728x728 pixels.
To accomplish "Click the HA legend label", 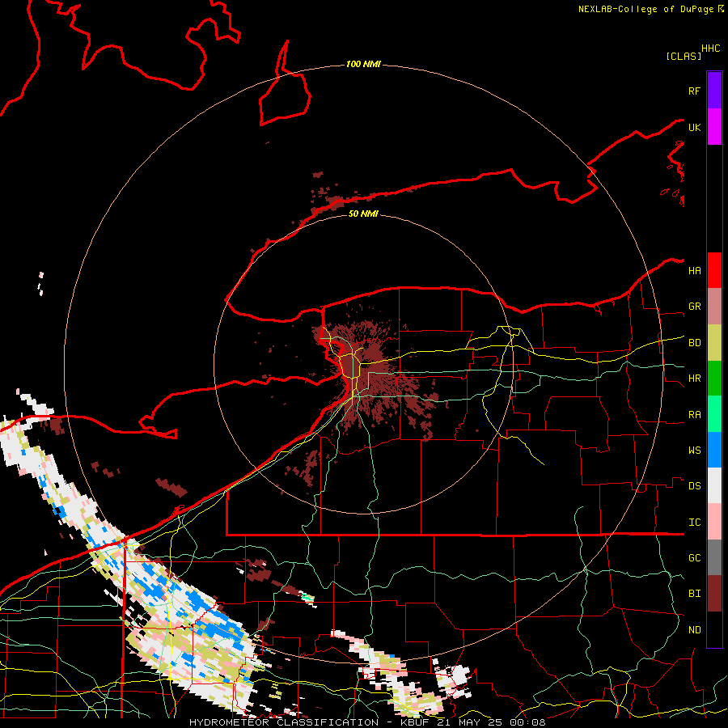I will click(x=694, y=270).
